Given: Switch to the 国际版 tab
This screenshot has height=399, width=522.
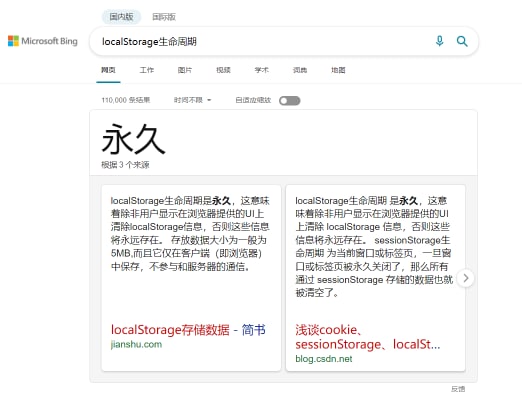Looking at the screenshot, I should pyautogui.click(x=164, y=17).
